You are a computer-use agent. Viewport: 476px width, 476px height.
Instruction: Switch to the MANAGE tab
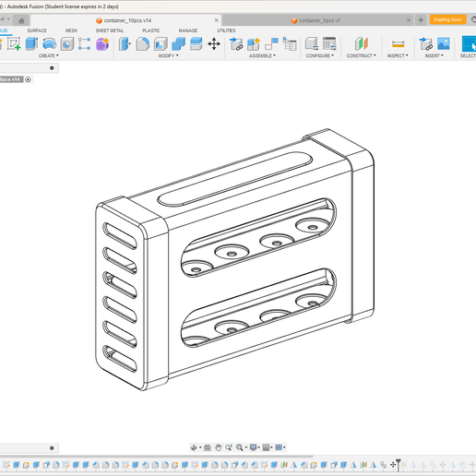click(x=188, y=30)
